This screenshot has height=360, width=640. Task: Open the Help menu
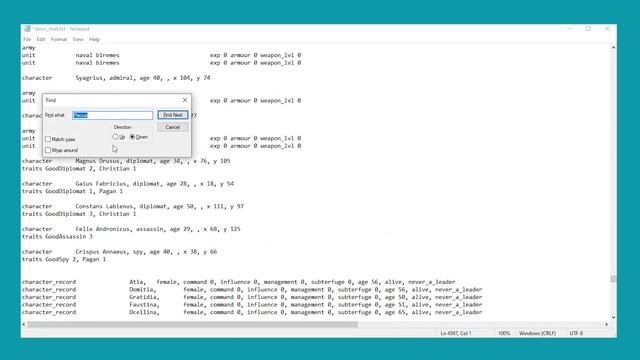point(94,40)
